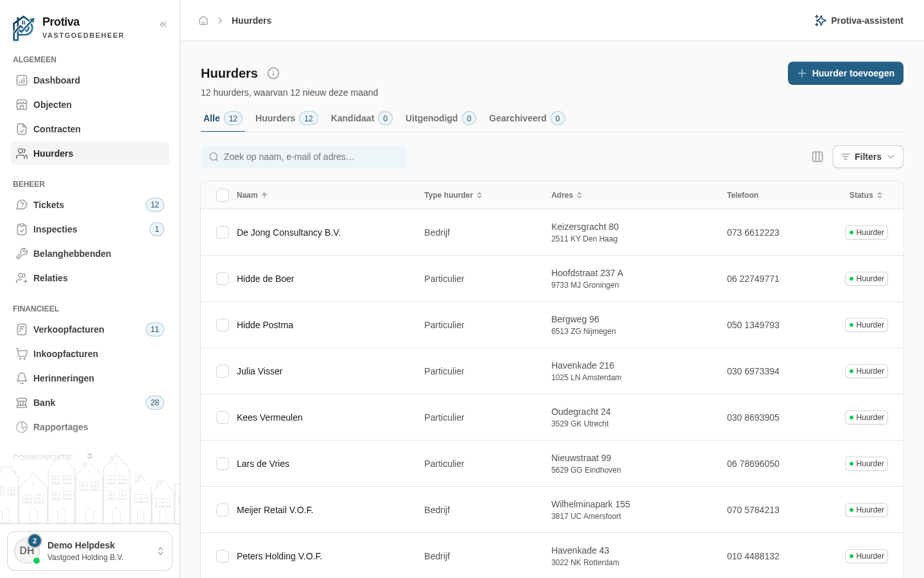The image size is (924, 578).
Task: Open Lars de Vries tenant row
Action: click(x=552, y=464)
